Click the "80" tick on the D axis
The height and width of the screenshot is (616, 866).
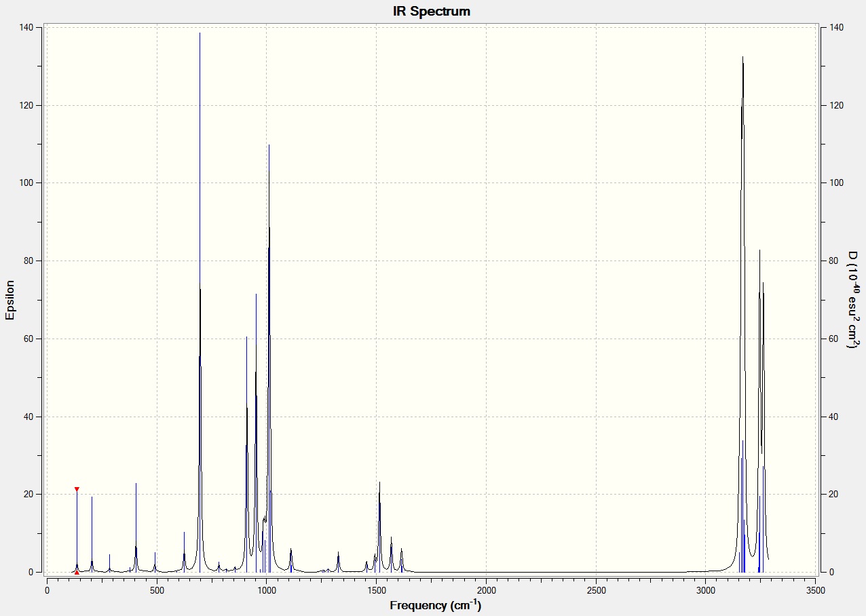click(832, 261)
